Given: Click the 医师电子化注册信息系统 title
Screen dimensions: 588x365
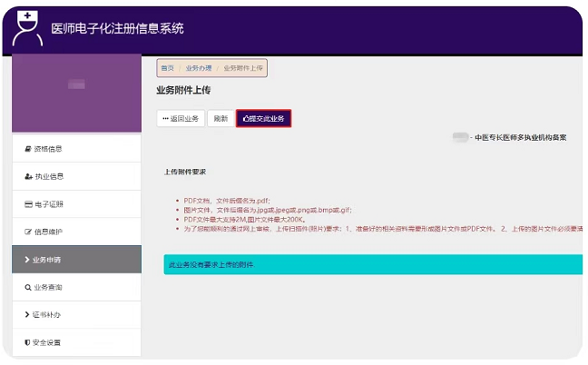Looking at the screenshot, I should (117, 28).
